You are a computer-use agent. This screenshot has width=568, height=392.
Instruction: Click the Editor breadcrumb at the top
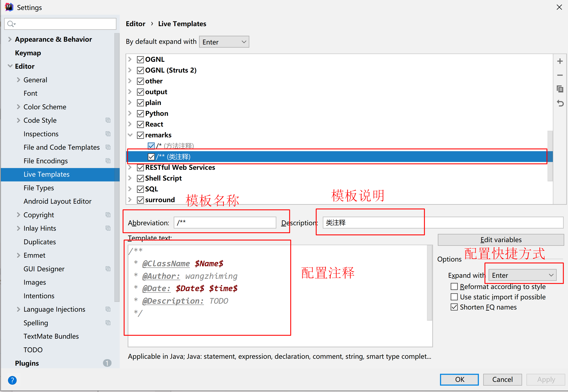point(136,24)
